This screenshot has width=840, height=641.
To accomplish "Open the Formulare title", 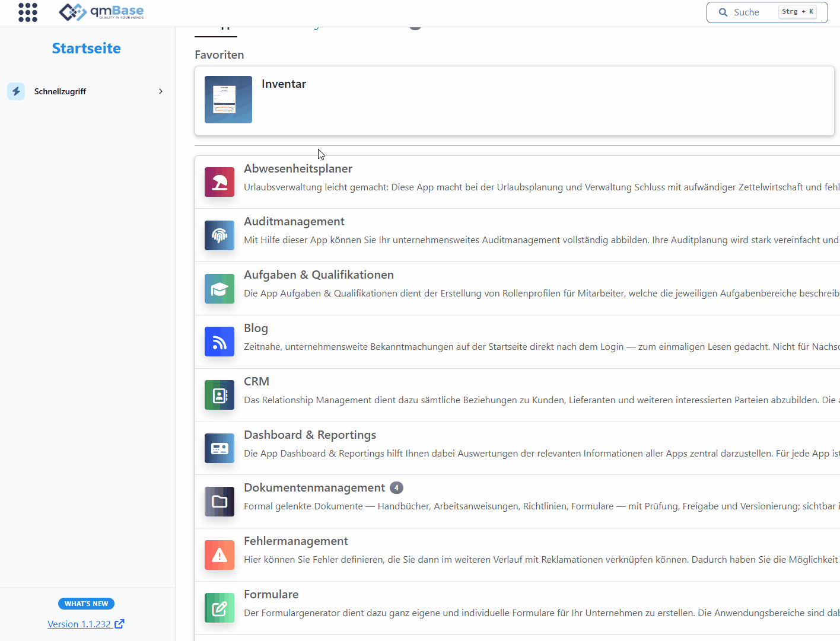I will [x=271, y=594].
